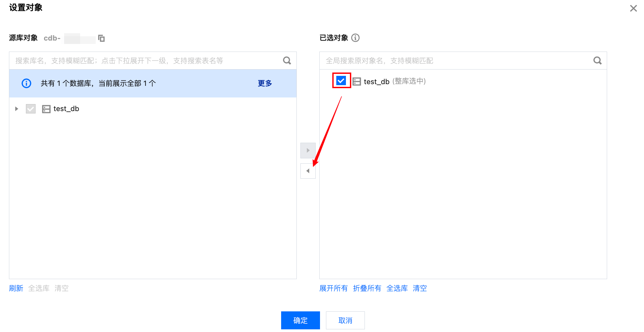Screen dimensions: 644x332
Task: Click 全选库 under the source objects panel
Action: pos(39,288)
